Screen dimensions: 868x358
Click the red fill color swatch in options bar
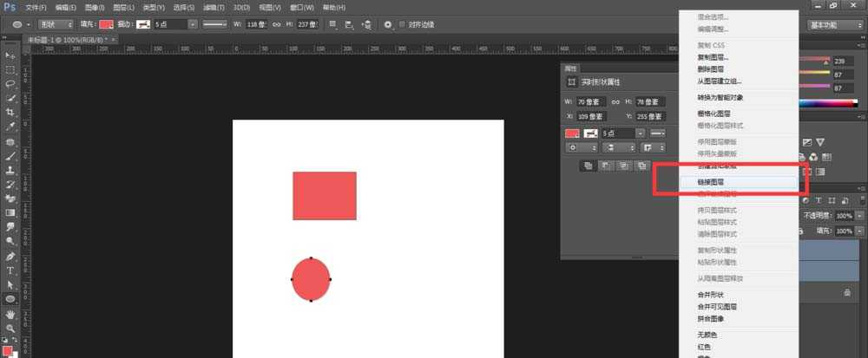coord(106,24)
